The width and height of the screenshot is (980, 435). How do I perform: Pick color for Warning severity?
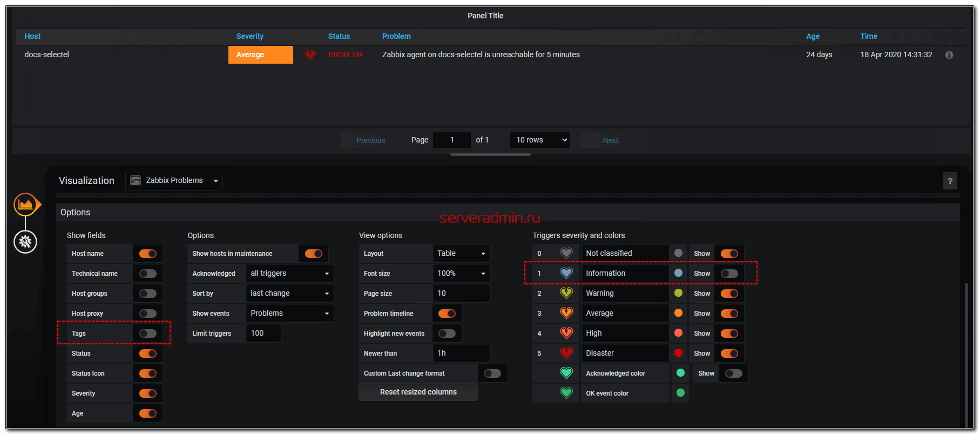678,293
